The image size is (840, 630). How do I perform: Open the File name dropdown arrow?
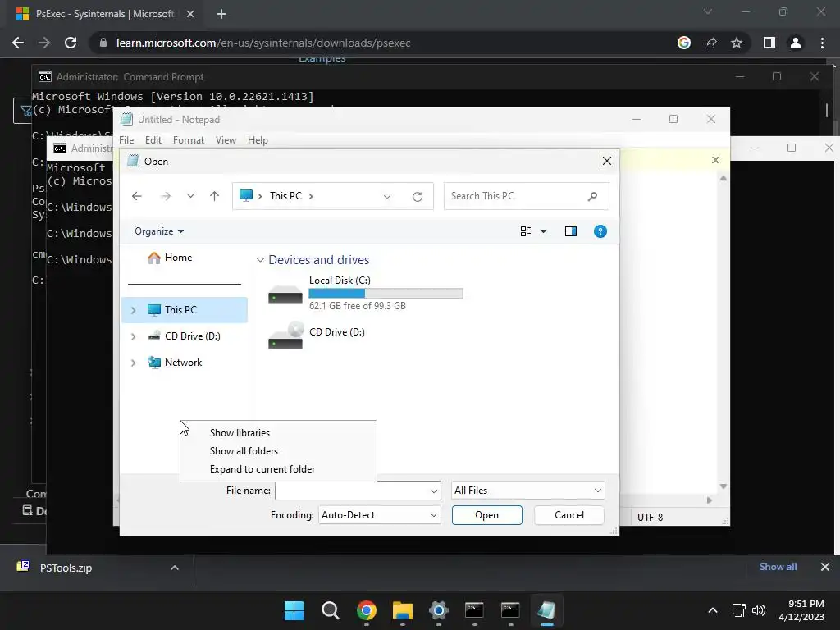434,491
